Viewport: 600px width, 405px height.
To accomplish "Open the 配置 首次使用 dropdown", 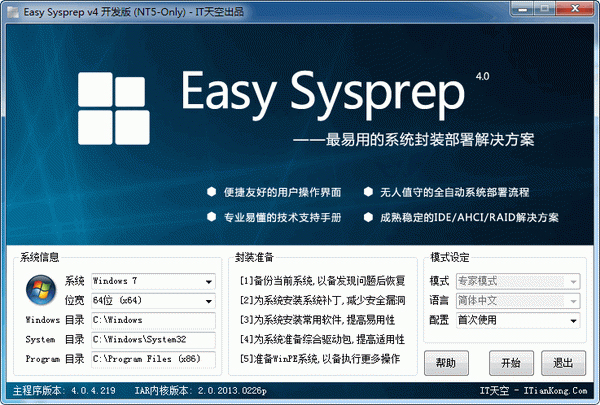I will [x=518, y=320].
